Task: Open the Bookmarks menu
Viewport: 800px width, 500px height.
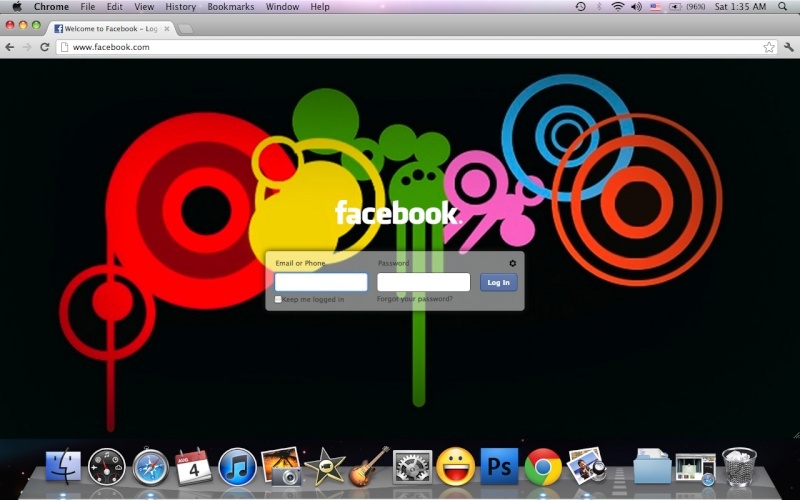Action: 231,7
